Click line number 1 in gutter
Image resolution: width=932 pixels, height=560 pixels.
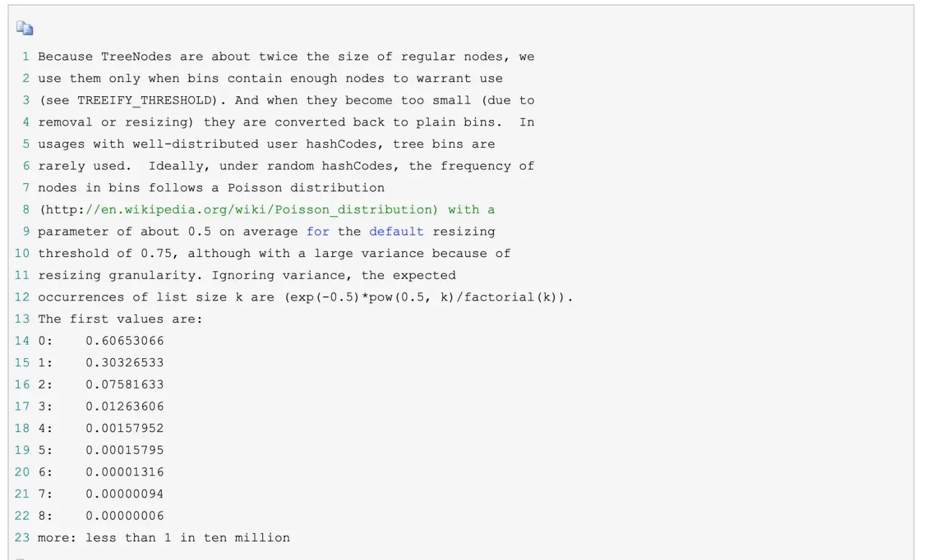26,56
